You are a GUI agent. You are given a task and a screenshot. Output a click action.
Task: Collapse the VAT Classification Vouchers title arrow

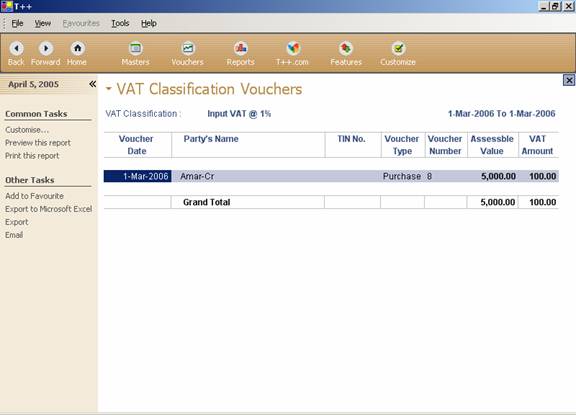108,89
